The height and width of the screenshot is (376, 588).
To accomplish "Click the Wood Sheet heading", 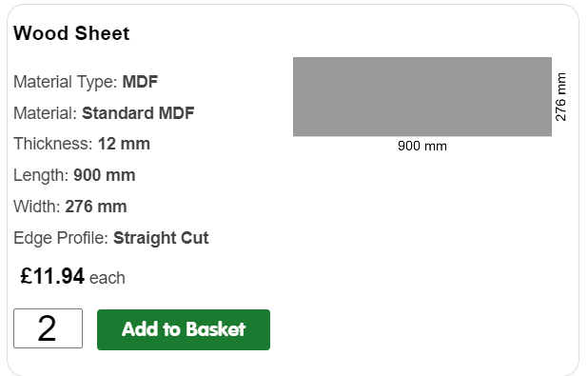I will pos(71,33).
